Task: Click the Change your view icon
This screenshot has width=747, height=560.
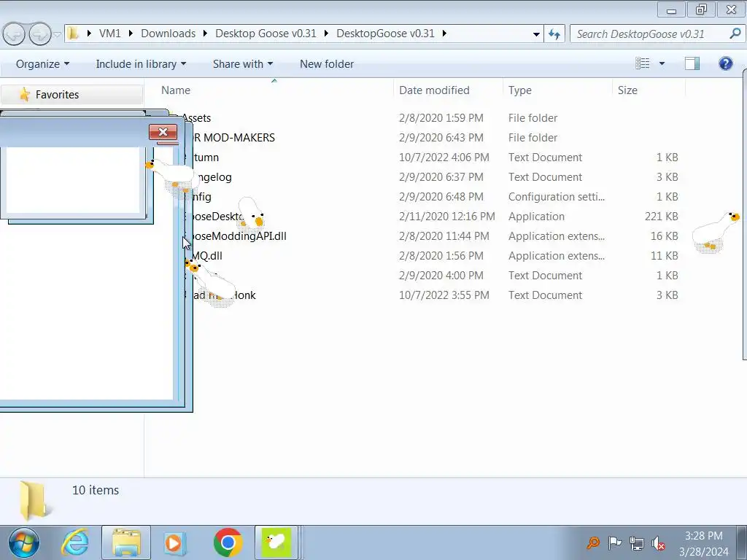Action: coord(642,63)
